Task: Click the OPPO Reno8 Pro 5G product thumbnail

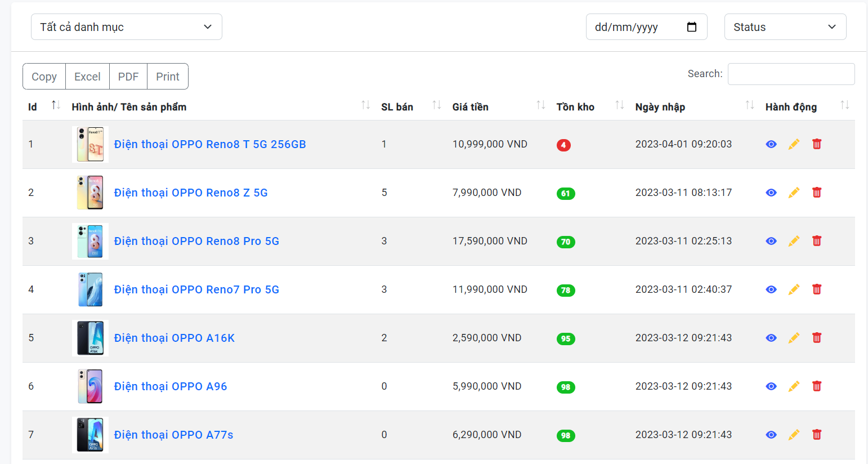Action: (x=90, y=241)
